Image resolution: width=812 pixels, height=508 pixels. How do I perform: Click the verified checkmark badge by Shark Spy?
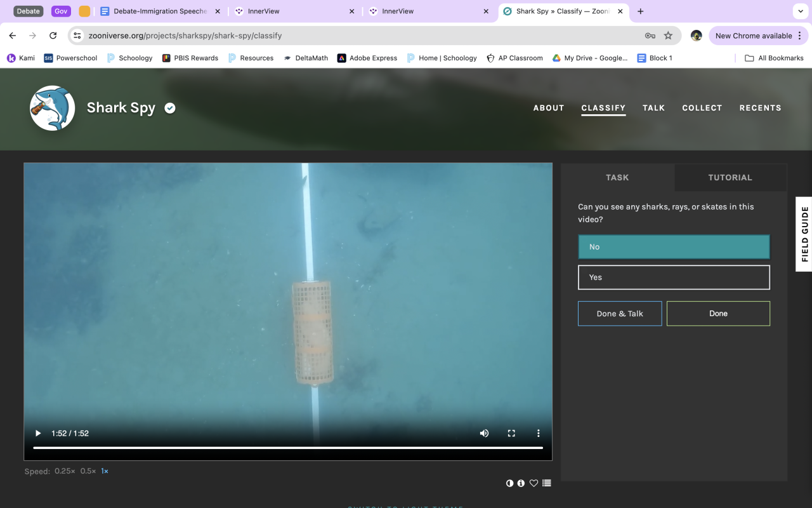coord(170,108)
